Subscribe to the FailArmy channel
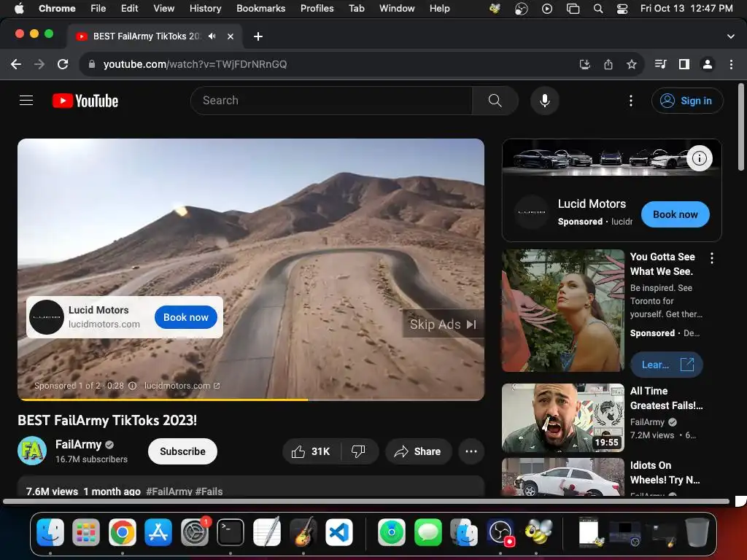 click(x=182, y=451)
